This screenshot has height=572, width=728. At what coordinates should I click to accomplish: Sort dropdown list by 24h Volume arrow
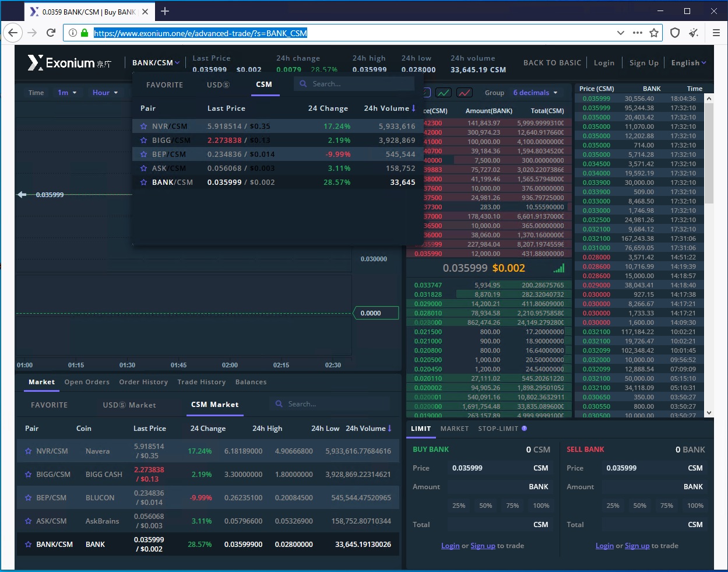point(414,108)
